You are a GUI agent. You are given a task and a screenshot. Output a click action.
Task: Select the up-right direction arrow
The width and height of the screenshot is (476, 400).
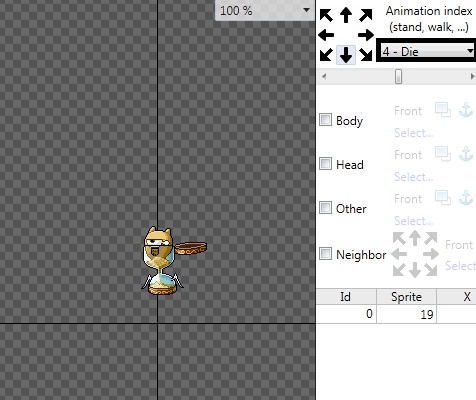click(366, 15)
